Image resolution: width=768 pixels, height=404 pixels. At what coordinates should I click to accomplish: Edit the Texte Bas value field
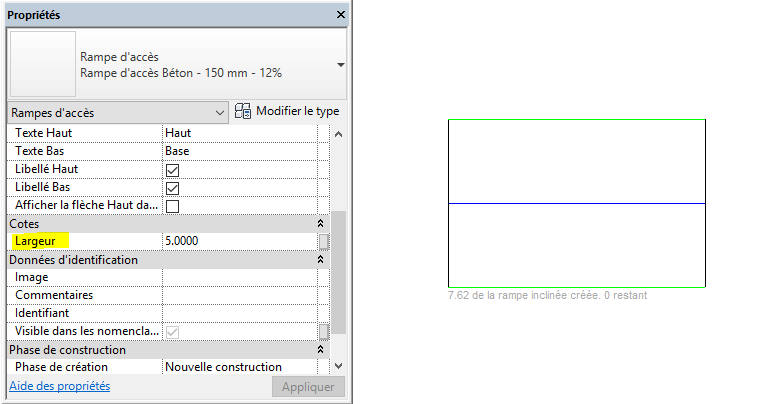(240, 151)
